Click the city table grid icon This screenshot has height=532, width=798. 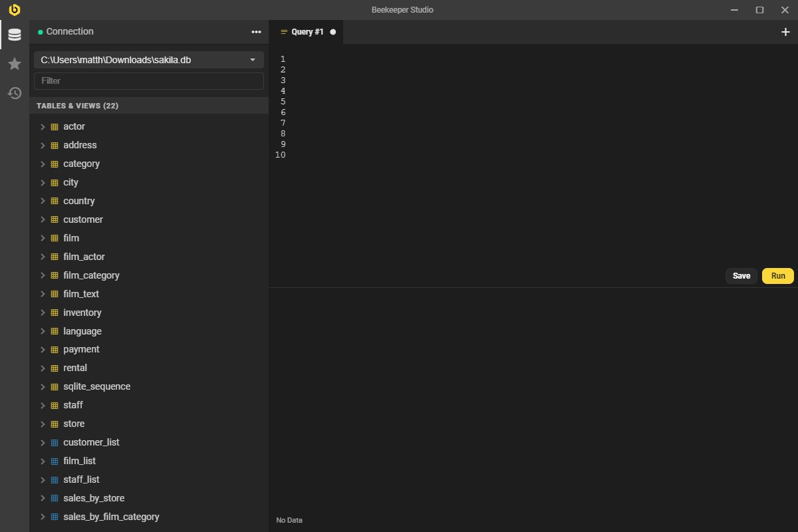pyautogui.click(x=55, y=183)
